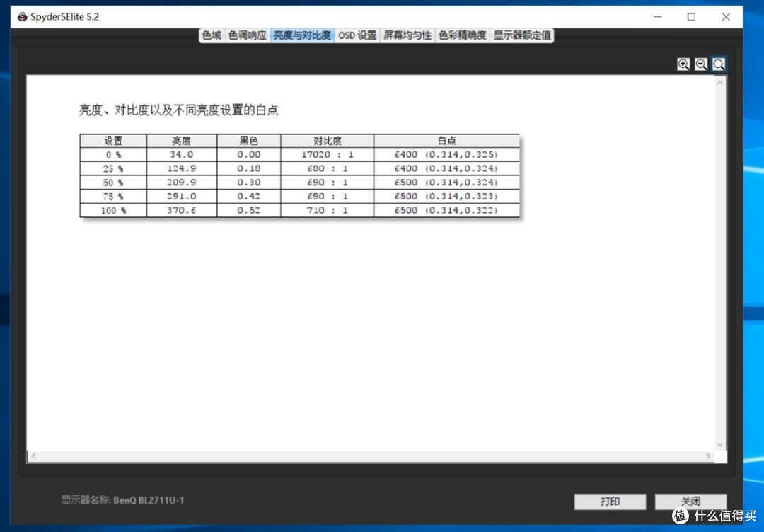This screenshot has width=764, height=532.
Task: Click the zoom out magnifier icon
Action: click(700, 64)
